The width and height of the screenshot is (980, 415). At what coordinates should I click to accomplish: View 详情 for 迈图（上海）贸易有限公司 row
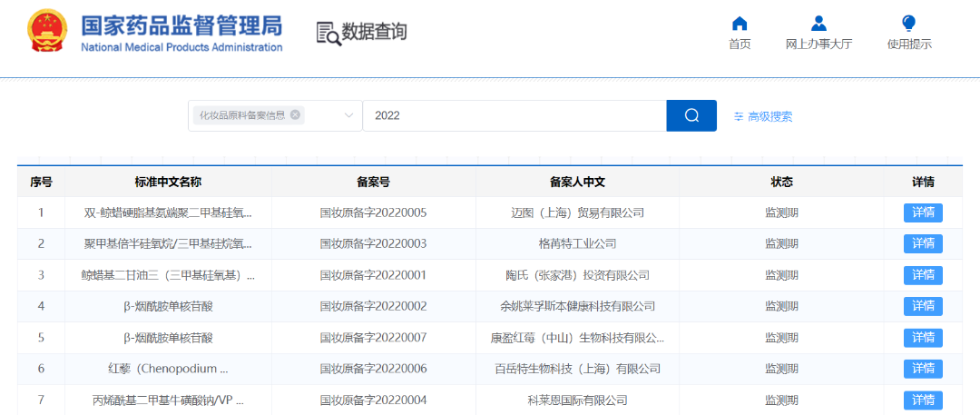tap(923, 212)
